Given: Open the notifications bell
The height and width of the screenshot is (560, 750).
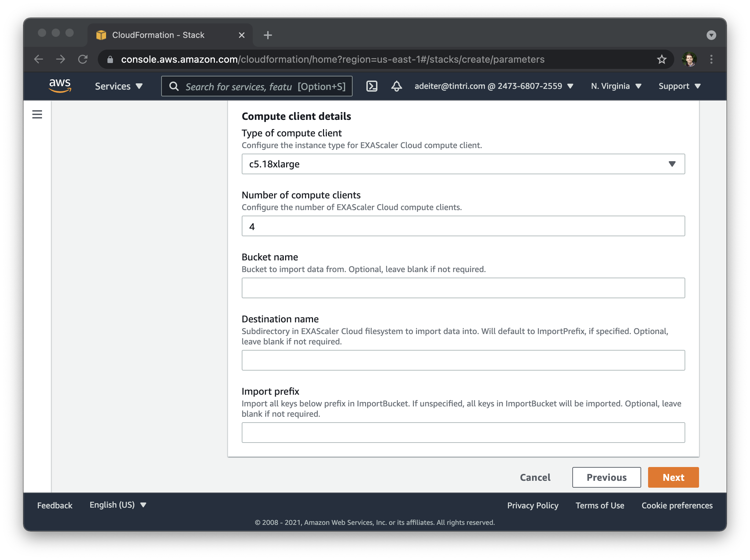Looking at the screenshot, I should pos(396,86).
